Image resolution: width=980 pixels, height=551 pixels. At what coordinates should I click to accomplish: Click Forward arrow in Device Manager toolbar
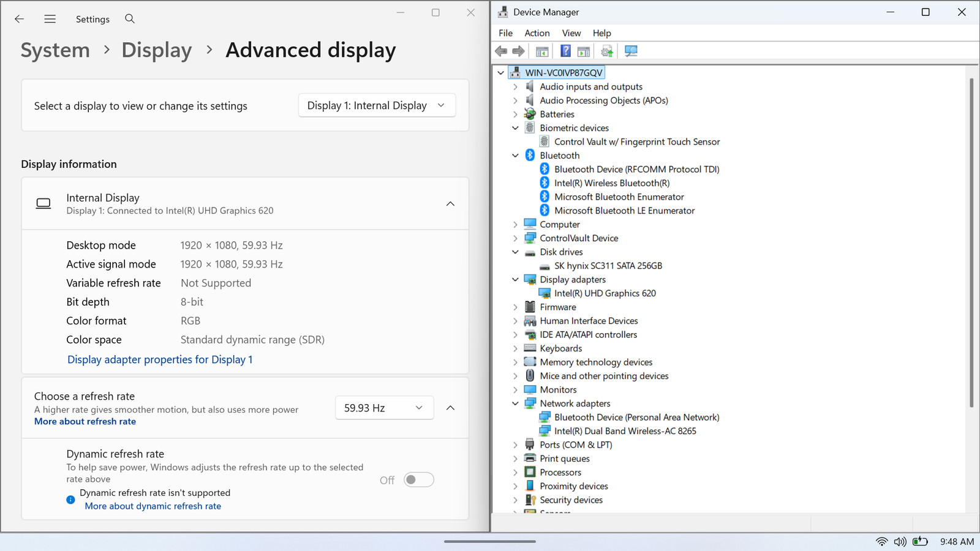(518, 51)
